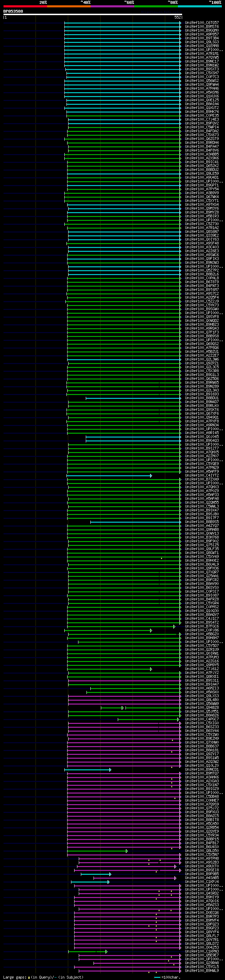Click the purple ~60% identity legend segment
The image size is (225, 980).
coord(112,6)
